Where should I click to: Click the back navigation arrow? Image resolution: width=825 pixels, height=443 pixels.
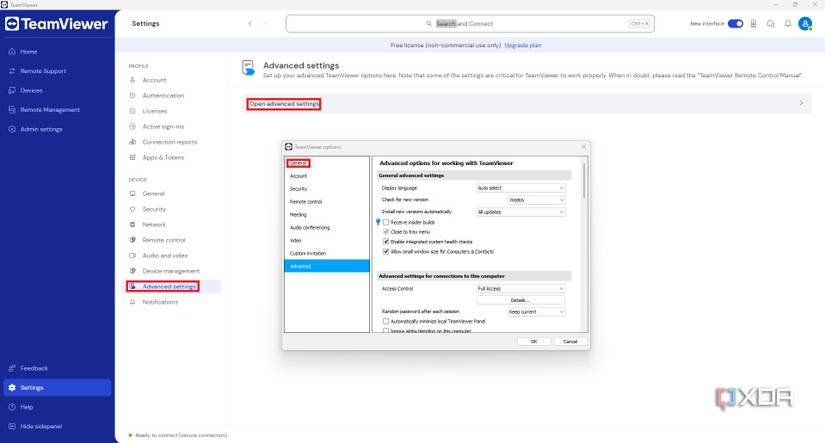250,24
